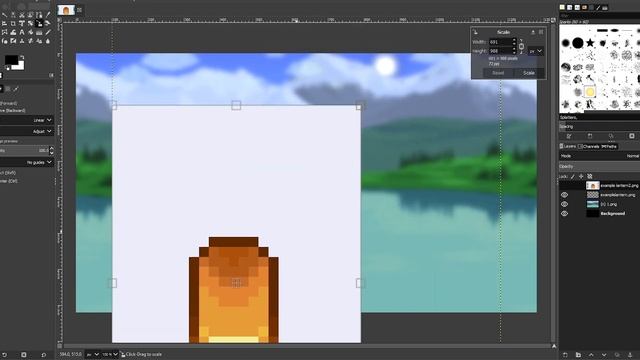640x360 pixels.
Task: Raise the layer with up arrow
Action: (591, 355)
